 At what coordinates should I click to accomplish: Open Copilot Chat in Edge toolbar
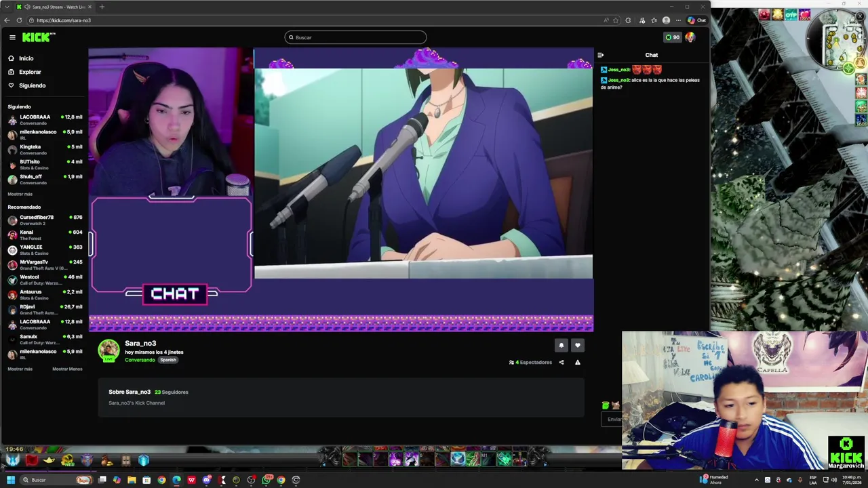coord(696,20)
